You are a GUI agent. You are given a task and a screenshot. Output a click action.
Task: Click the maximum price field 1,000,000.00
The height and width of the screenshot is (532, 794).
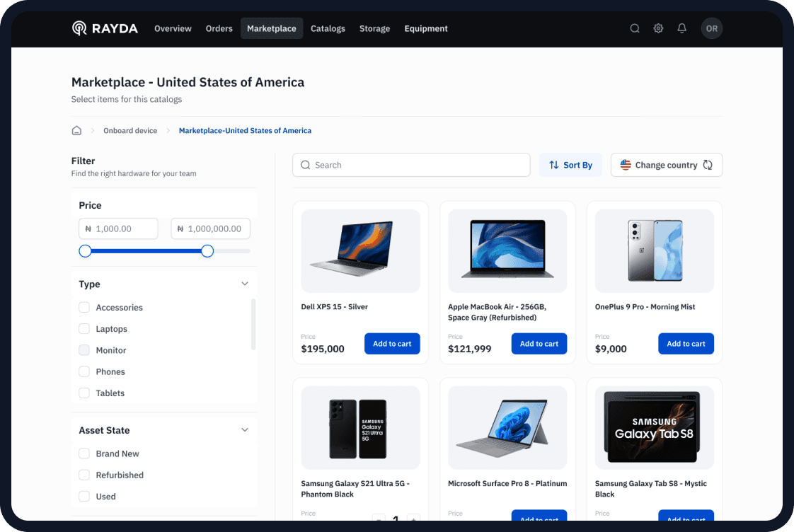[x=210, y=229]
